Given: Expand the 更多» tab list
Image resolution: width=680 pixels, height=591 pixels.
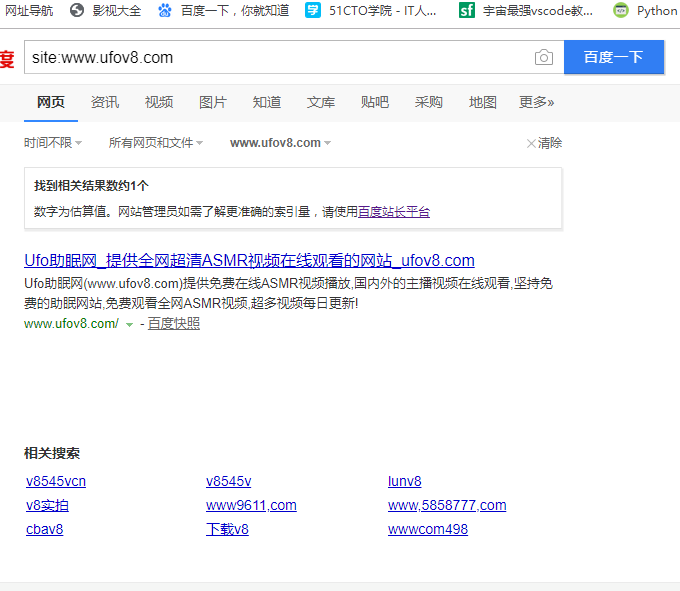Looking at the screenshot, I should point(536,102).
